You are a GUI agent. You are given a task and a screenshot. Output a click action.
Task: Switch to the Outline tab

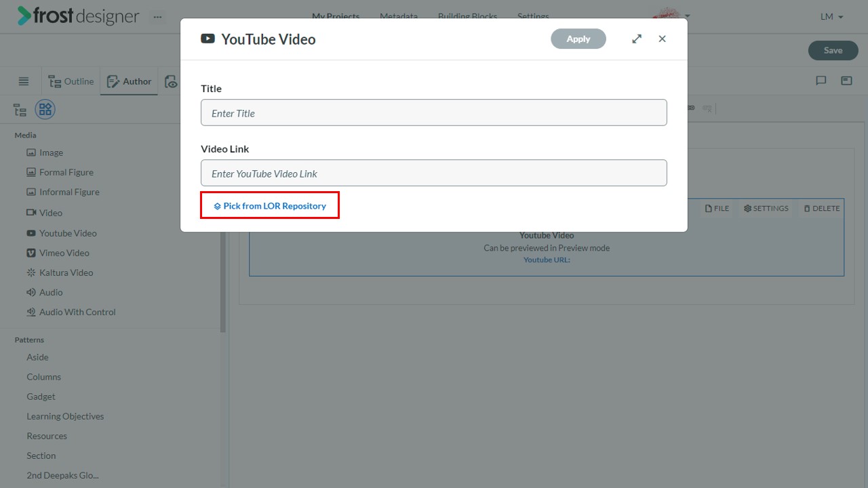coord(71,81)
